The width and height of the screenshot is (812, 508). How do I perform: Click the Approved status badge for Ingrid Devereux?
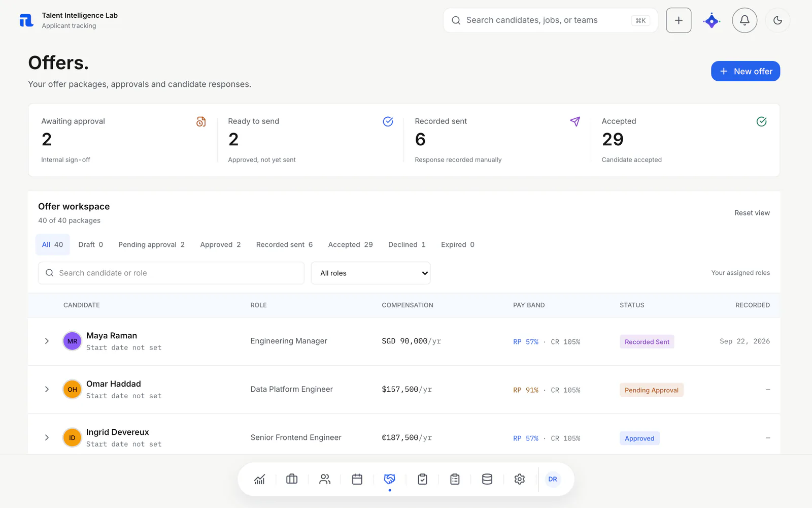point(639,438)
